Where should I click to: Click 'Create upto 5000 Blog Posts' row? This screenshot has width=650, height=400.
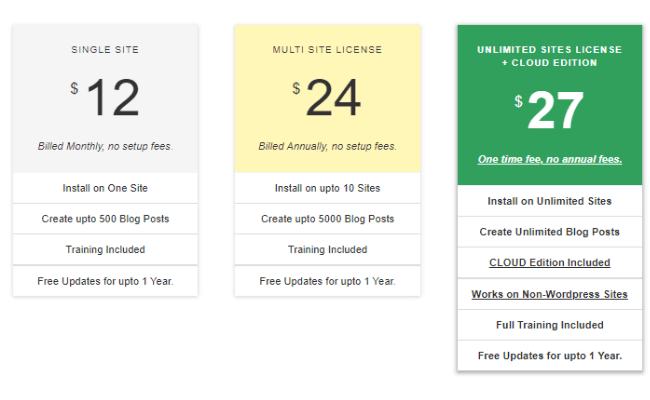[x=327, y=219]
